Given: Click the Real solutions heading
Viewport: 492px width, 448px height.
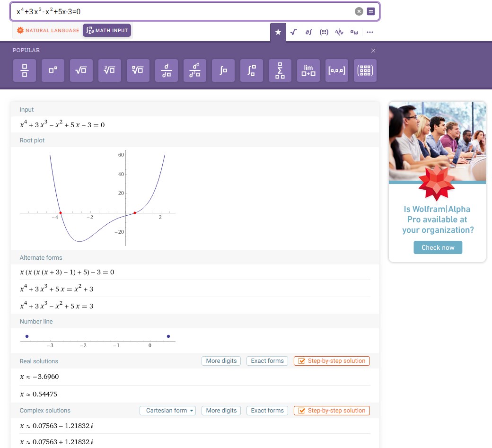Looking at the screenshot, I should [39, 361].
